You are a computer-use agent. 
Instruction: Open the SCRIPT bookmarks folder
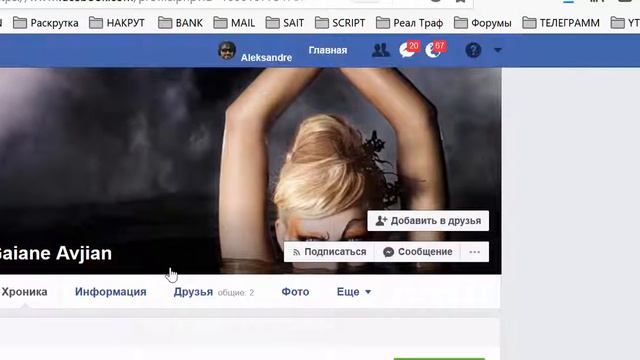tap(340, 23)
